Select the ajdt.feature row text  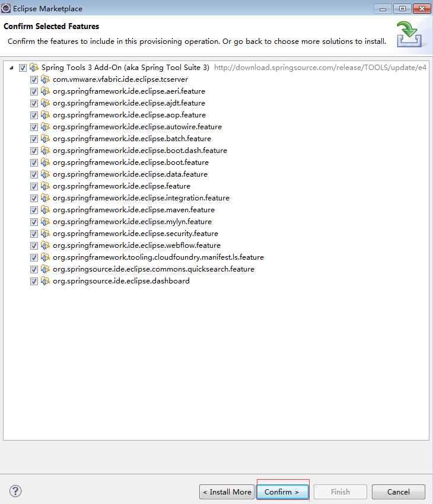click(x=129, y=103)
